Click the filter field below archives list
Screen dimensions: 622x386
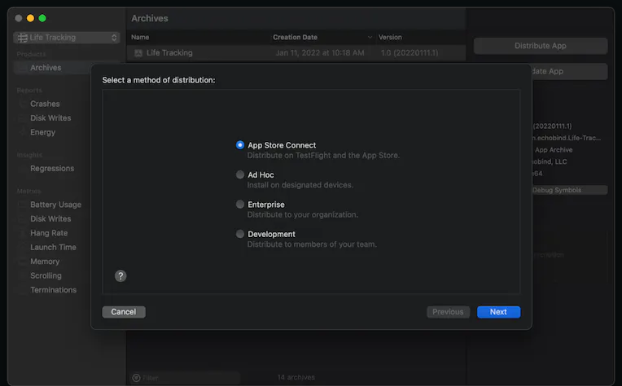point(185,378)
